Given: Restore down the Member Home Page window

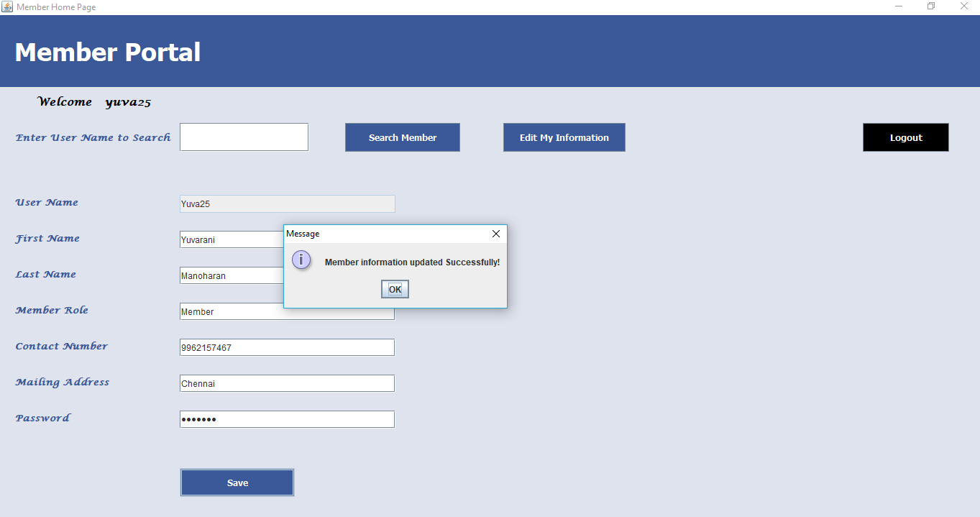Looking at the screenshot, I should click(931, 6).
